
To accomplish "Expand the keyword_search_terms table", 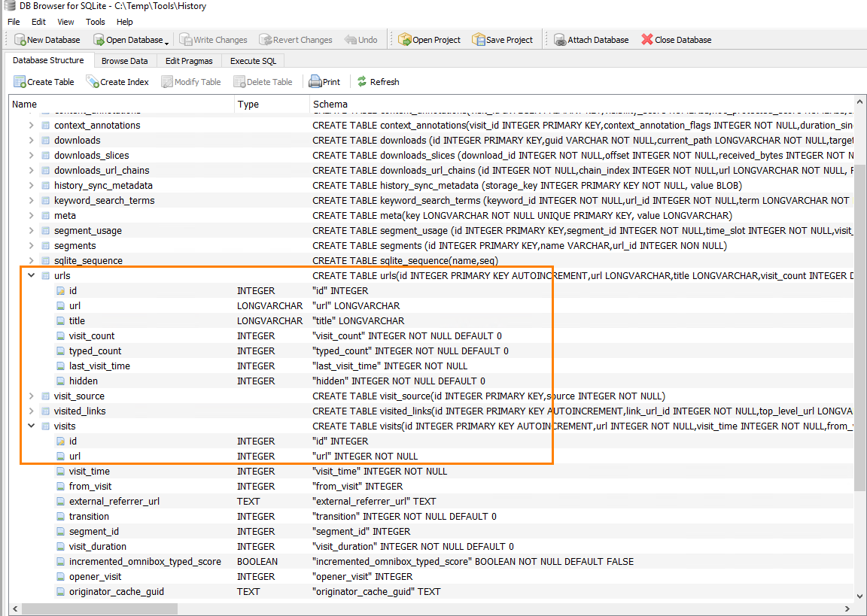I will (32, 201).
